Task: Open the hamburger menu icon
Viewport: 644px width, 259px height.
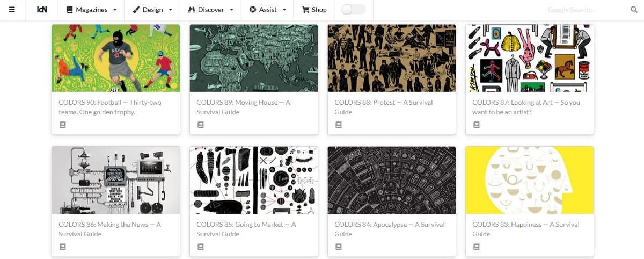Action: point(12,10)
